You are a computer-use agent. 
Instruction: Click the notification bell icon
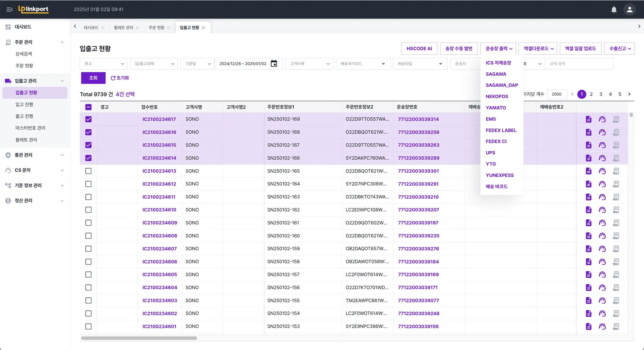(x=614, y=9)
